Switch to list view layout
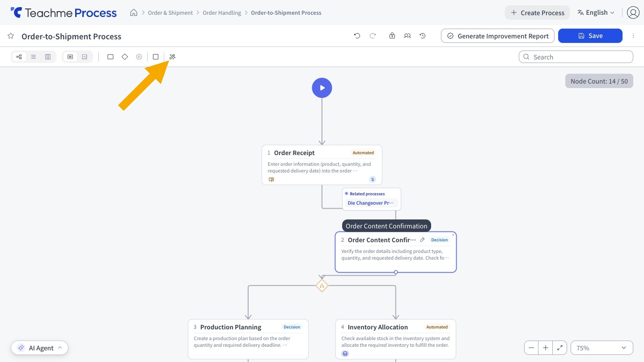This screenshot has width=644, height=362. (x=34, y=57)
